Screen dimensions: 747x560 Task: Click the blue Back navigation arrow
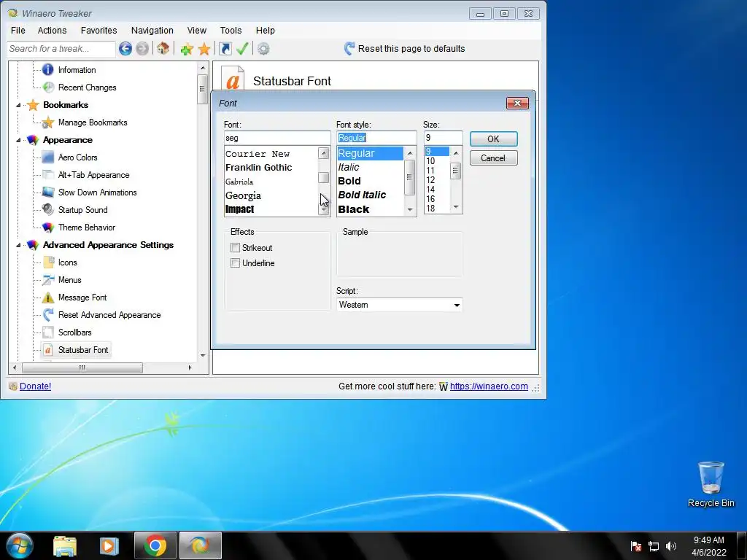(x=125, y=49)
